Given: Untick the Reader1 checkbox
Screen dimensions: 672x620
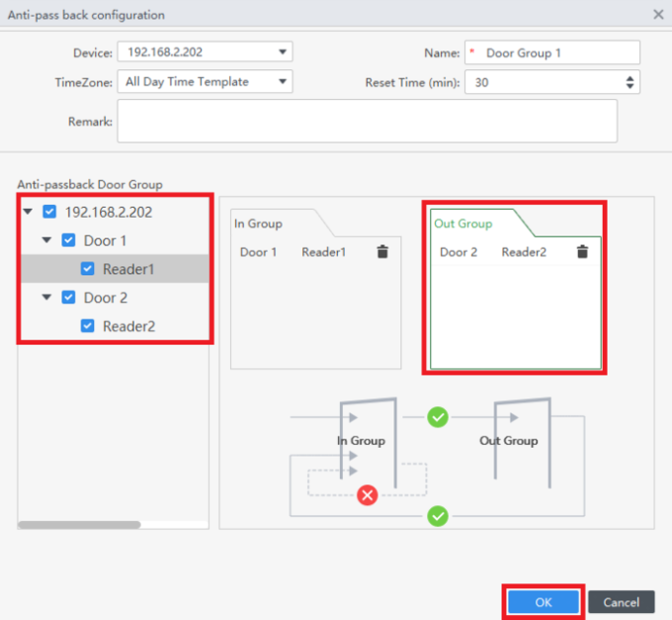Looking at the screenshot, I should (87, 269).
